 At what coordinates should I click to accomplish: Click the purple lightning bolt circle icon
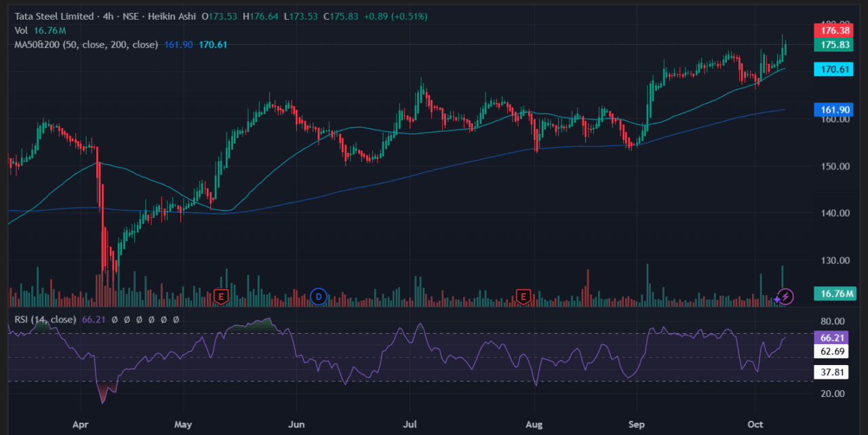click(785, 296)
